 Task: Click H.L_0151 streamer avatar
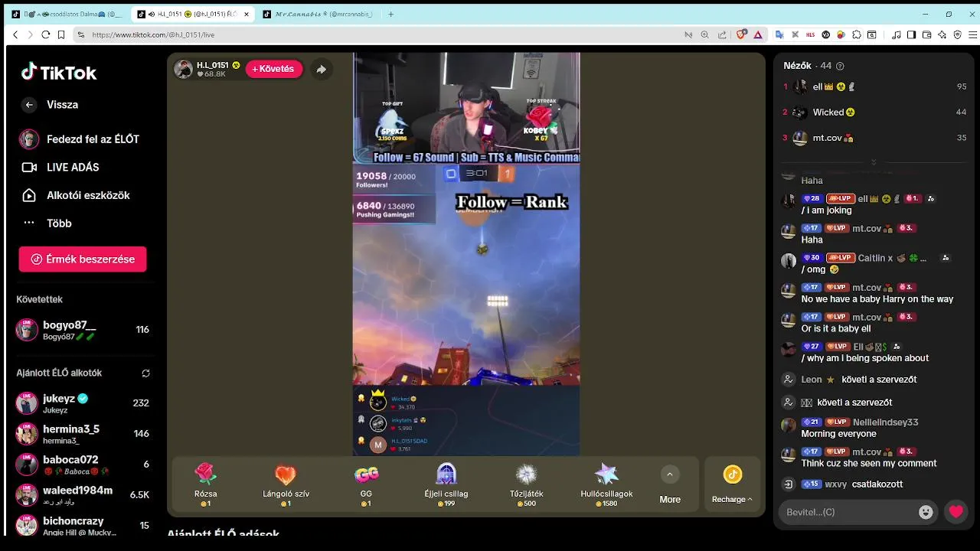[x=183, y=69]
